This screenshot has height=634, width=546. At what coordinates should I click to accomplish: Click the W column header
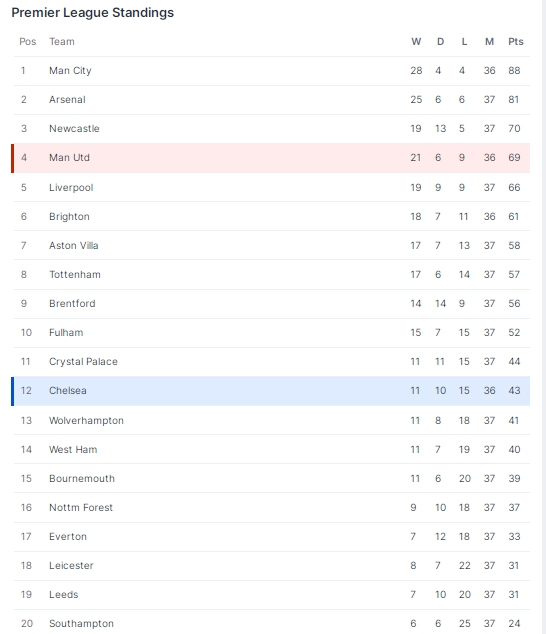click(416, 42)
